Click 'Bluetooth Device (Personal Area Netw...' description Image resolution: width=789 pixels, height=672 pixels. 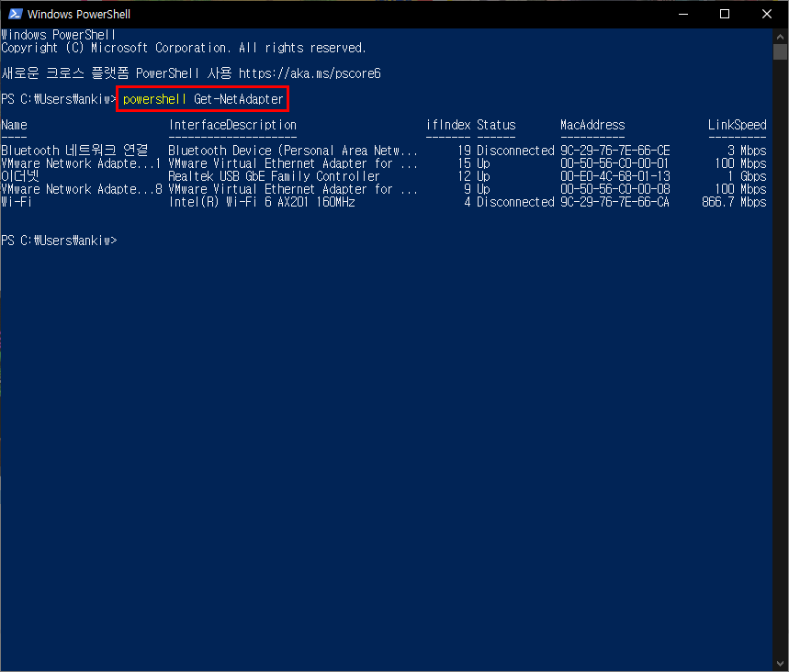tap(293, 151)
